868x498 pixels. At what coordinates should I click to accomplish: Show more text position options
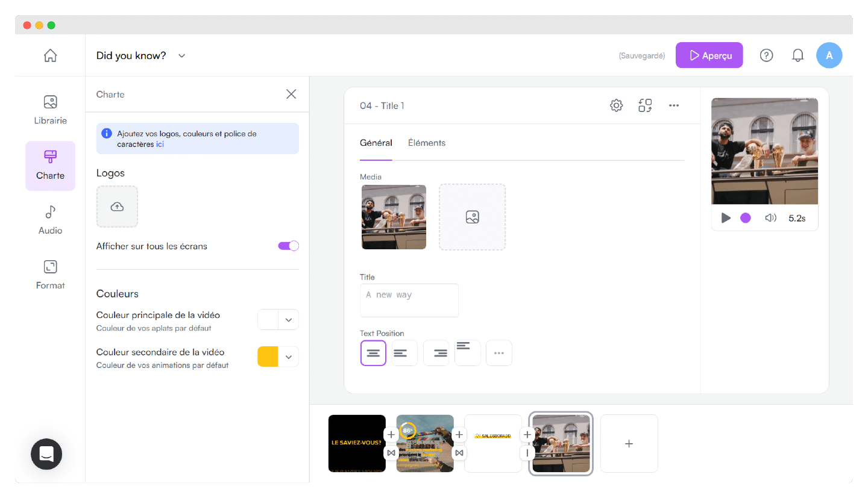click(499, 353)
